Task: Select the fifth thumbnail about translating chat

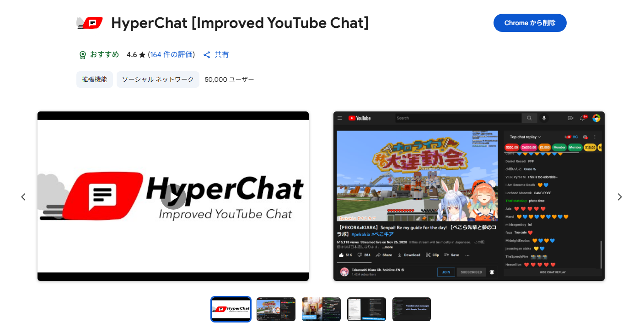Action: point(412,309)
